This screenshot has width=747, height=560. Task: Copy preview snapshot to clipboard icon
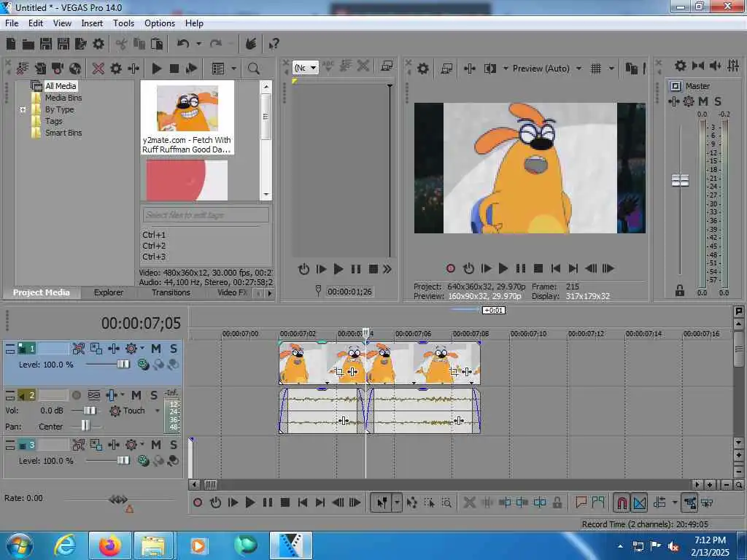[631, 69]
